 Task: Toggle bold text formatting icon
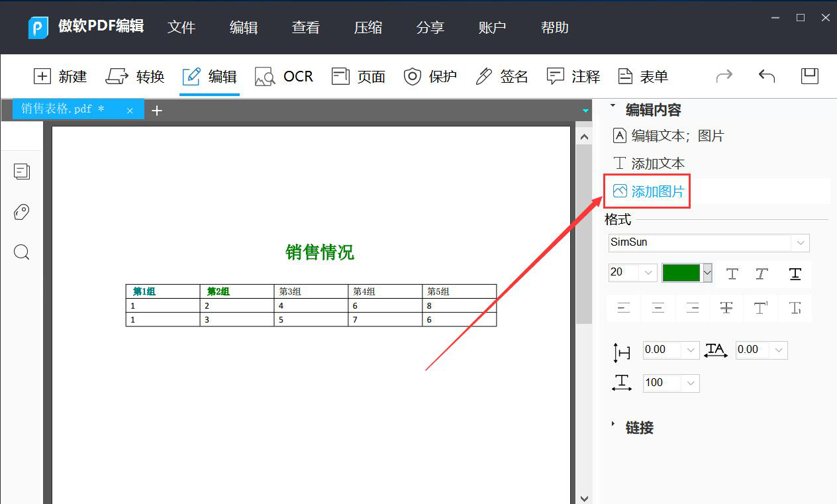[x=732, y=274]
